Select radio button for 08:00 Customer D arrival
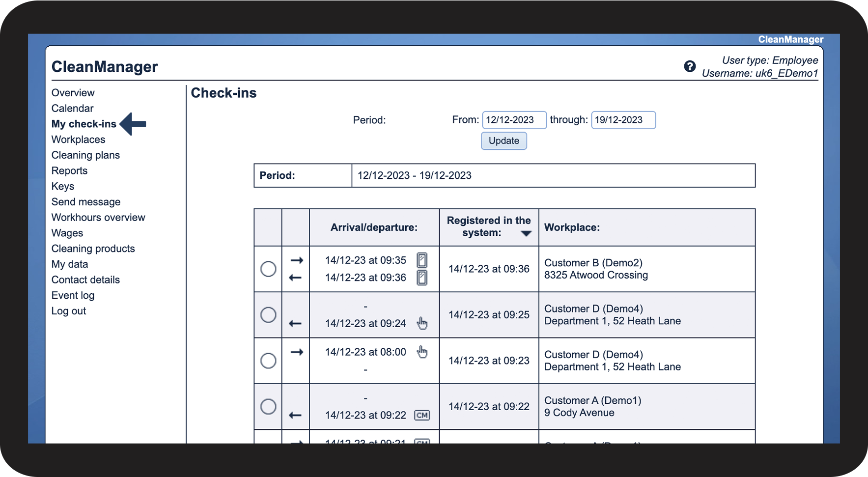The image size is (868, 477). coord(268,361)
